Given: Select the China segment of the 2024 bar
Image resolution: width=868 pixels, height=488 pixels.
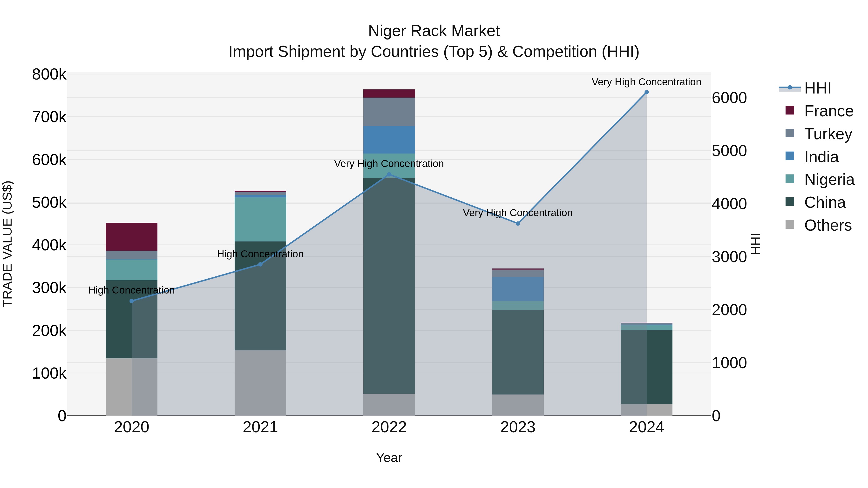Looking at the screenshot, I should click(647, 367).
